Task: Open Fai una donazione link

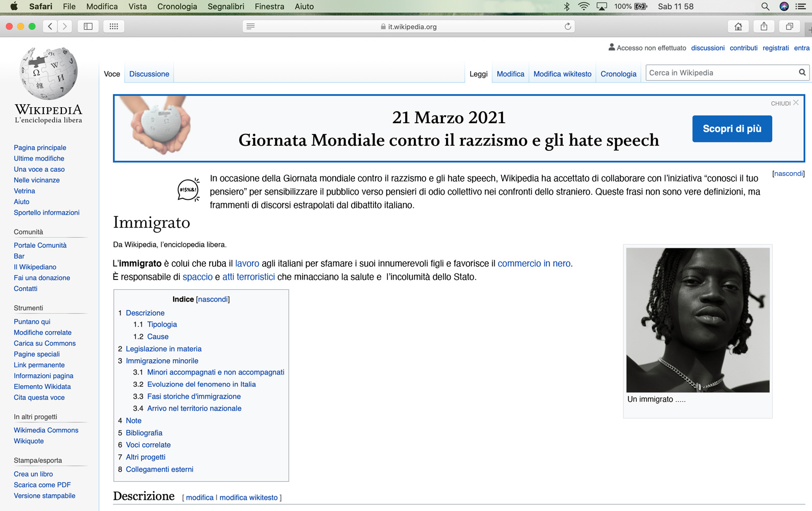Action: pos(42,277)
